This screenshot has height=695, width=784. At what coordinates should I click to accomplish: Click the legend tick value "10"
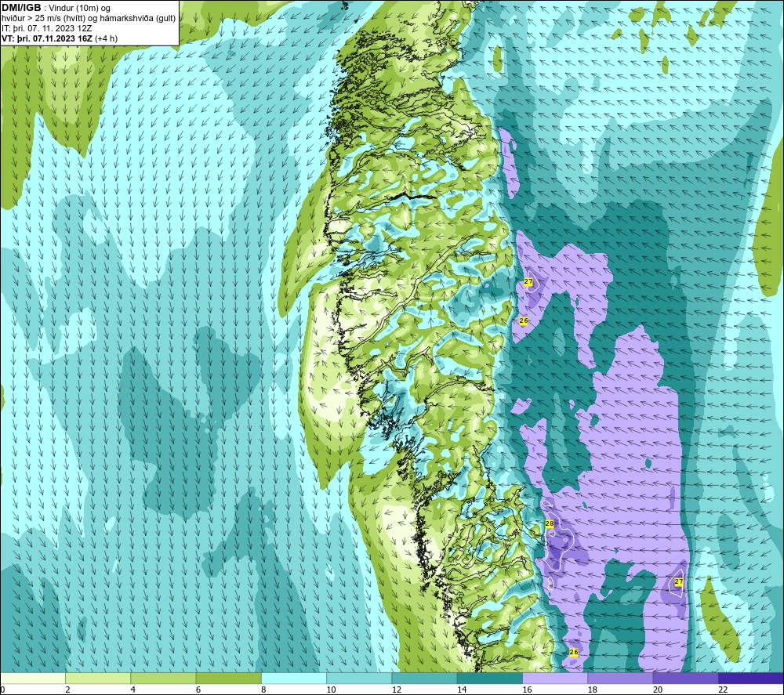pyautogui.click(x=332, y=690)
